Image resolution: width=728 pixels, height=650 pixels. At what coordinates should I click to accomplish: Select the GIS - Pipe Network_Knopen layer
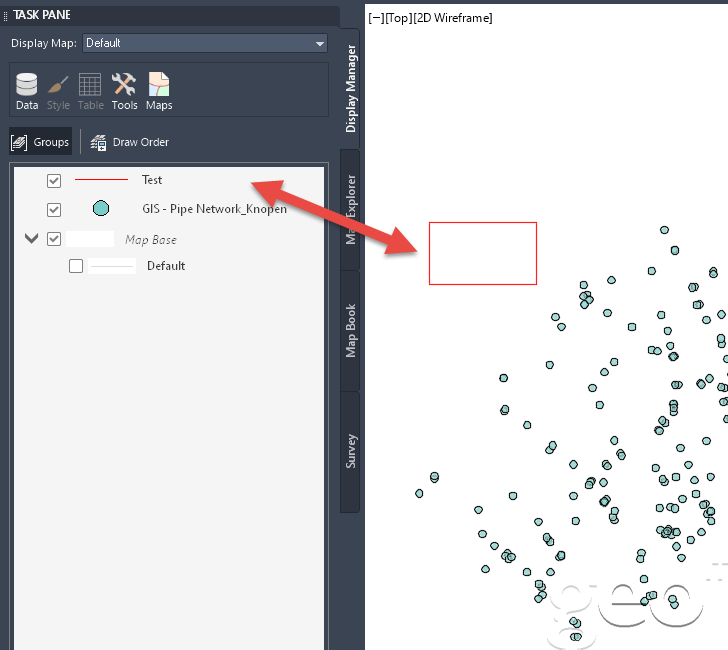[214, 209]
